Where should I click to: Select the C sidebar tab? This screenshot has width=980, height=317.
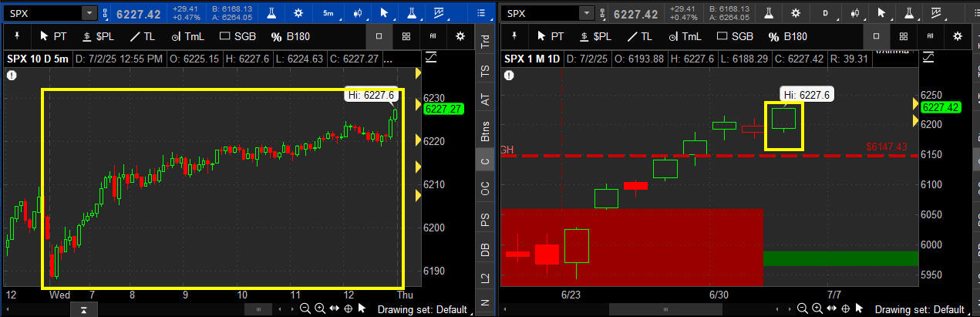pyautogui.click(x=485, y=162)
